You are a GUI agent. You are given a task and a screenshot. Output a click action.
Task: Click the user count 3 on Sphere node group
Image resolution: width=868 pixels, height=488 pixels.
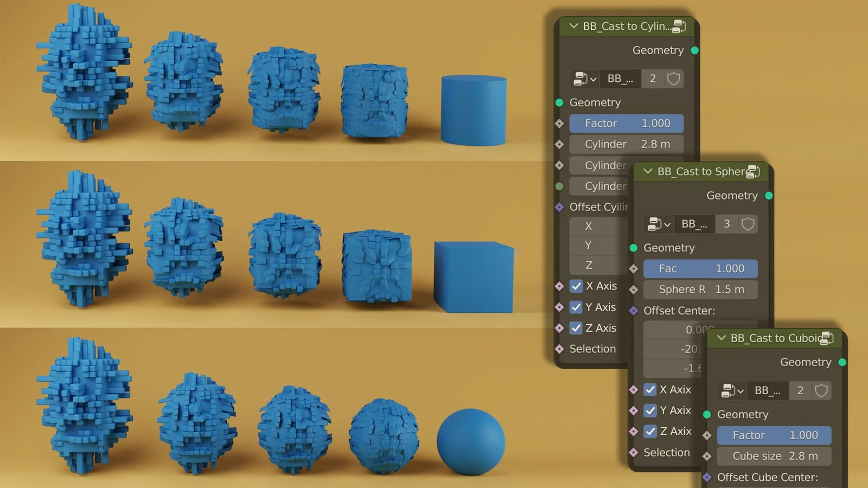point(727,224)
